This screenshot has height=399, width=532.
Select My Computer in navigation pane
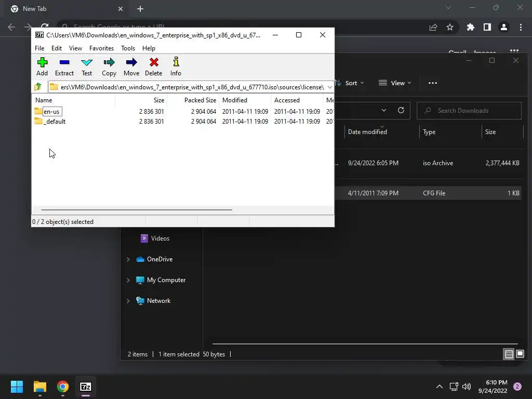point(161,280)
